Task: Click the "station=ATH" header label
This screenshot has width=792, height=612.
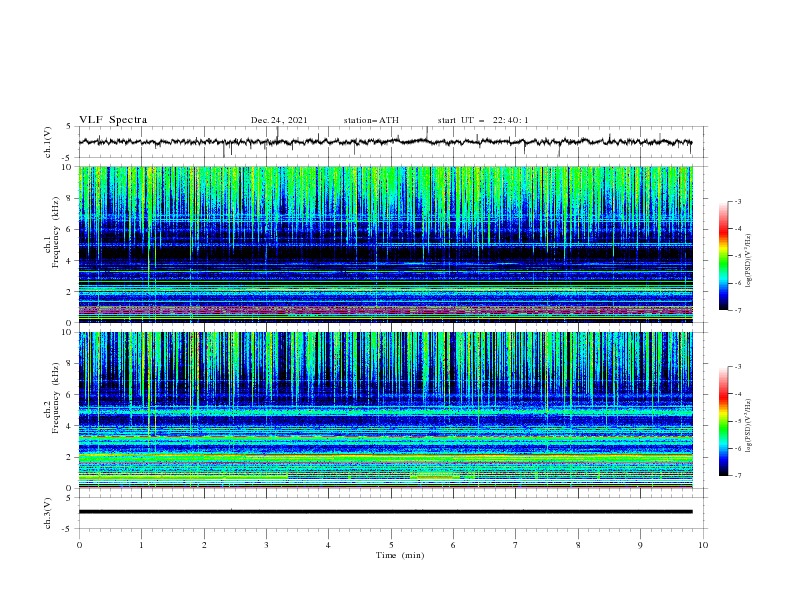Action: click(x=371, y=120)
